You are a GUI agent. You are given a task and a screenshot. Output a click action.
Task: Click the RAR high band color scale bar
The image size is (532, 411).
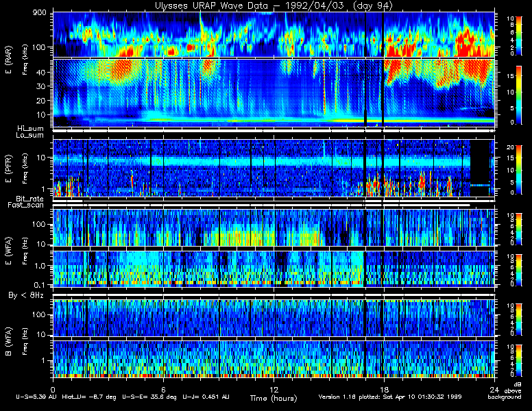tap(519, 35)
